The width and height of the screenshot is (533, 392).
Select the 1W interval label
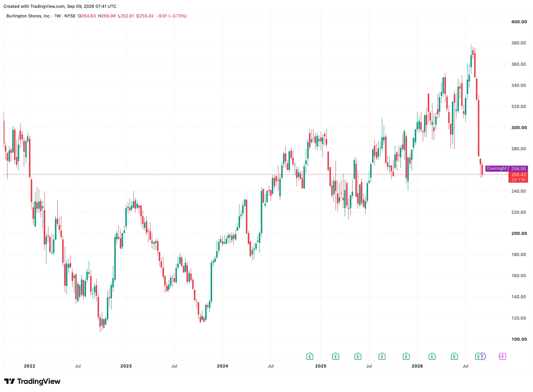58,16
